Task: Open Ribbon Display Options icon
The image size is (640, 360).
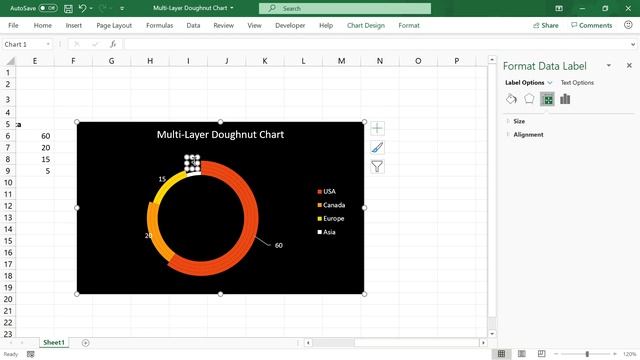Action: (x=559, y=8)
